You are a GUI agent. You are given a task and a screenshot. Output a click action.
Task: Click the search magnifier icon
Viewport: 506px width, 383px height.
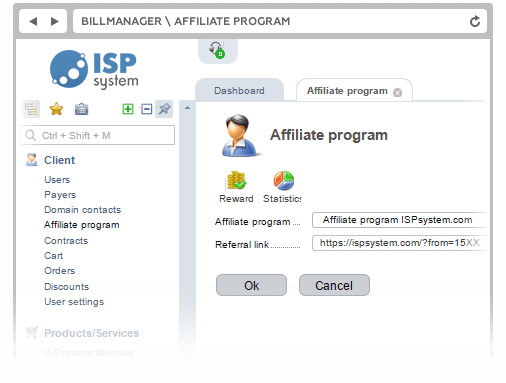pyautogui.click(x=30, y=135)
